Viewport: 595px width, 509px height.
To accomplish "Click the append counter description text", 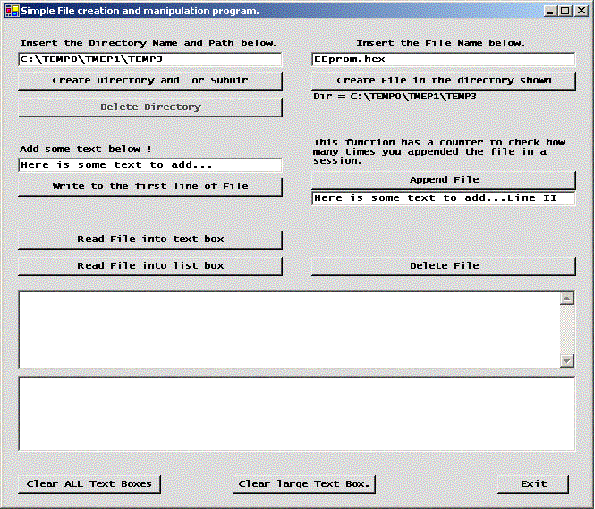I will tap(439, 151).
